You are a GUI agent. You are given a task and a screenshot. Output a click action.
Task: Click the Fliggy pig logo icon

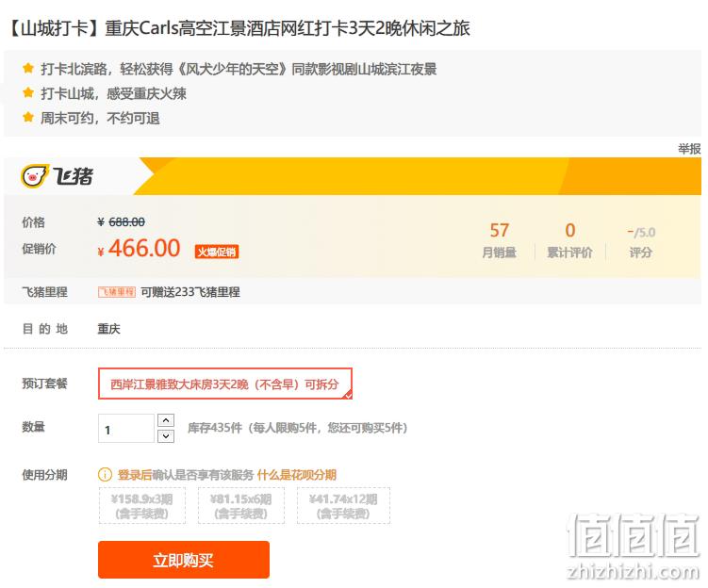(x=34, y=176)
